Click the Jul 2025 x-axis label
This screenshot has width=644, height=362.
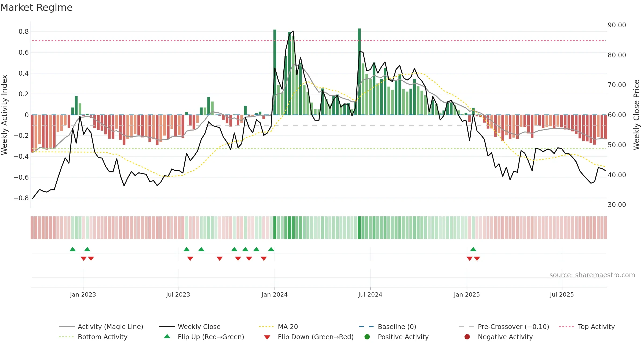(x=562, y=294)
